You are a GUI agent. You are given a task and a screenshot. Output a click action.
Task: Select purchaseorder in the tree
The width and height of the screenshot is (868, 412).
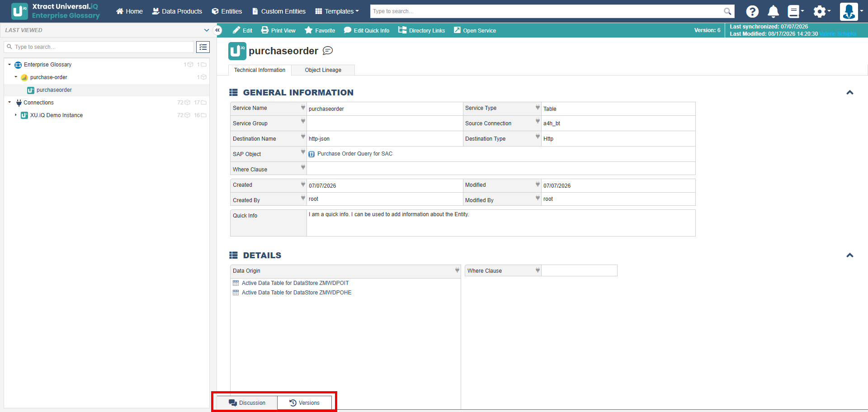(x=54, y=90)
